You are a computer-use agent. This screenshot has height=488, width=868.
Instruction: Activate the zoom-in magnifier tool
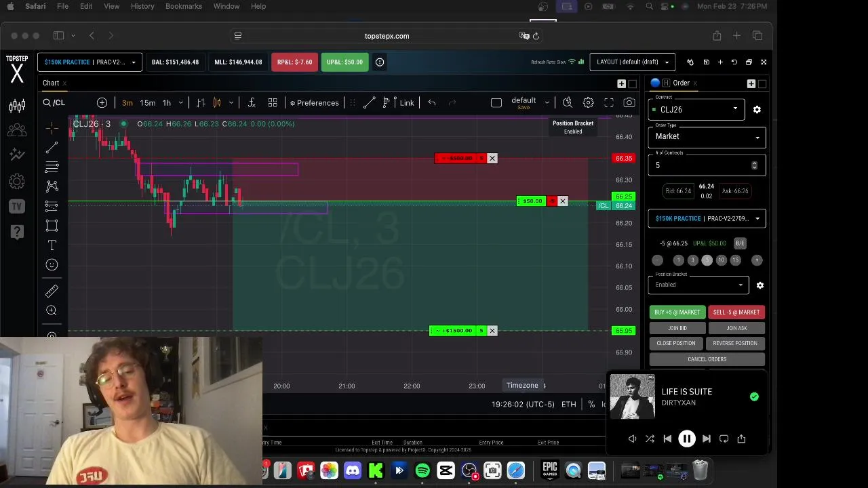(52, 310)
